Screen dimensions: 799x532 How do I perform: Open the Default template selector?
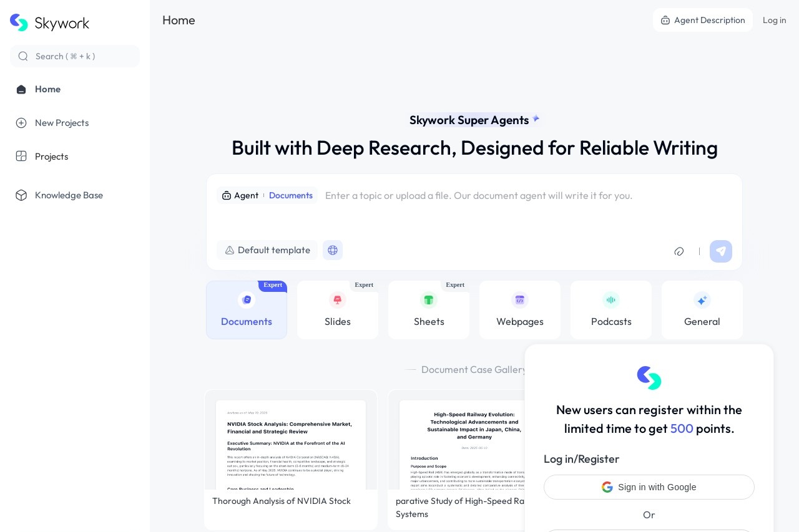tap(267, 250)
